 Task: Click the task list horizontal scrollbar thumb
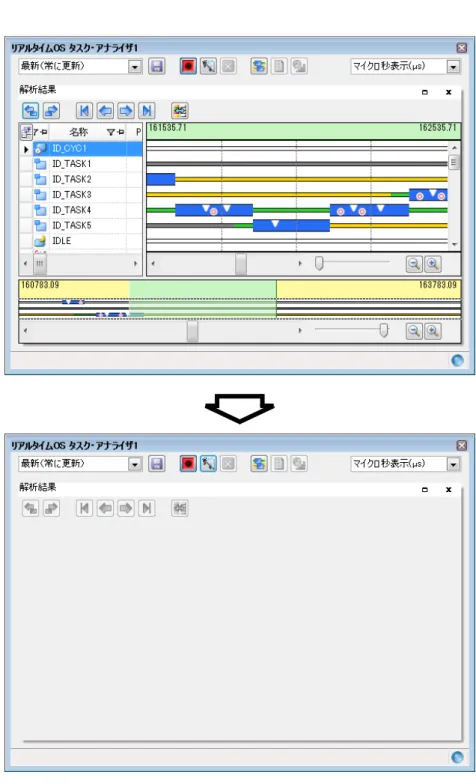[x=40, y=264]
